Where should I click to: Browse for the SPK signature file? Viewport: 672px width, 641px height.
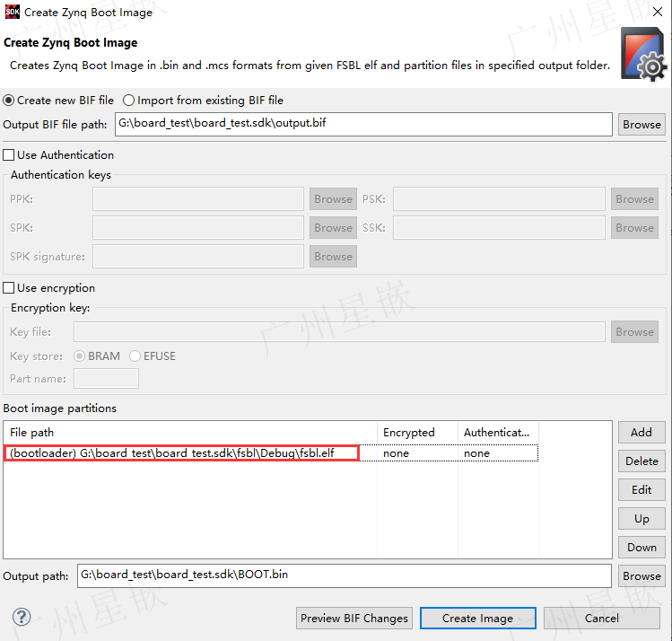(x=333, y=257)
